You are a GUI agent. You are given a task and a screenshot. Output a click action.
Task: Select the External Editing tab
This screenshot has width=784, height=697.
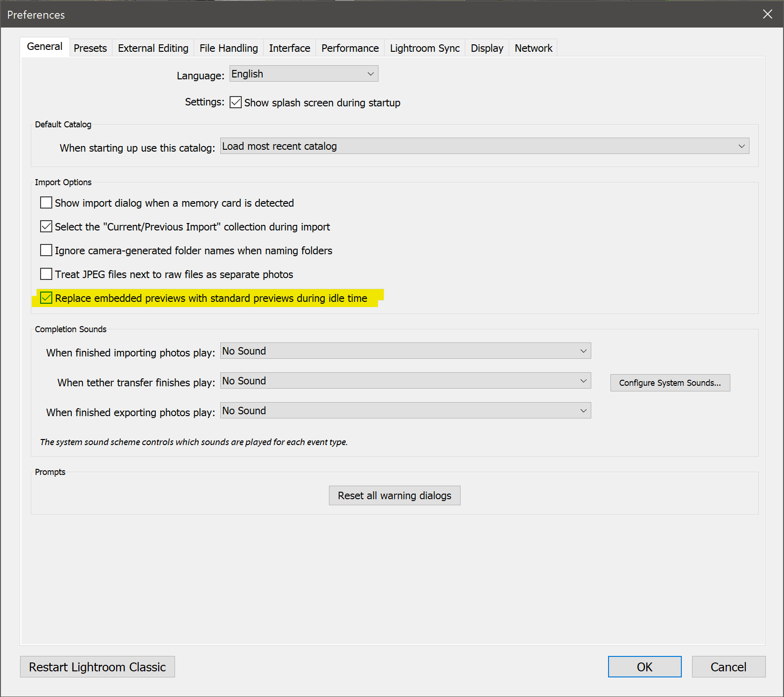click(x=153, y=48)
